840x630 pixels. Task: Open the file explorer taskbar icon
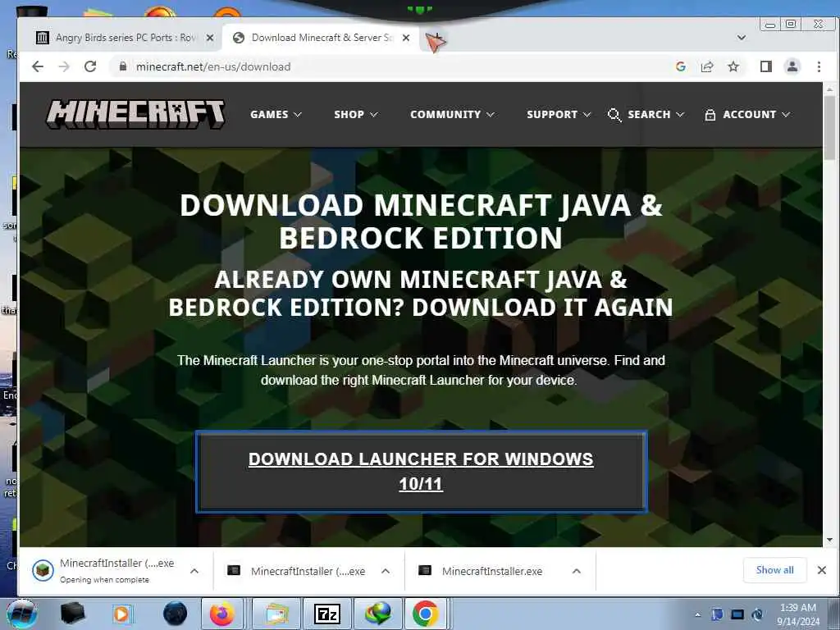click(276, 614)
